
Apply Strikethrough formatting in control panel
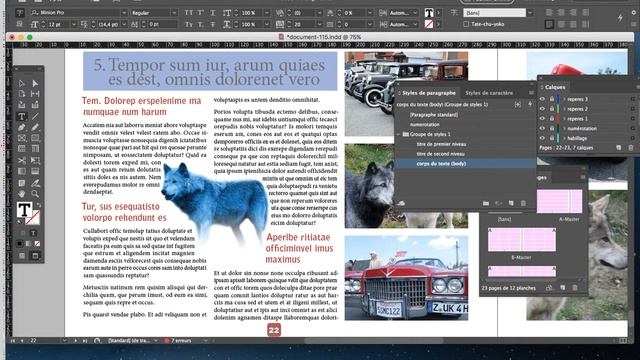click(213, 24)
